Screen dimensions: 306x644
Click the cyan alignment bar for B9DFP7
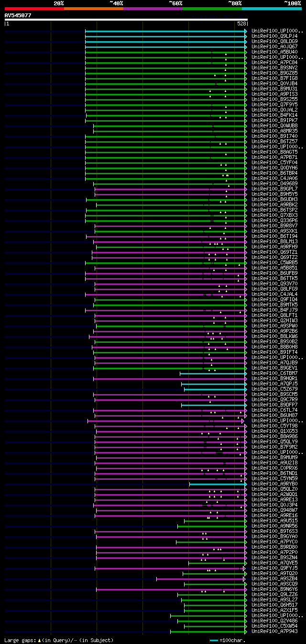[214, 405]
